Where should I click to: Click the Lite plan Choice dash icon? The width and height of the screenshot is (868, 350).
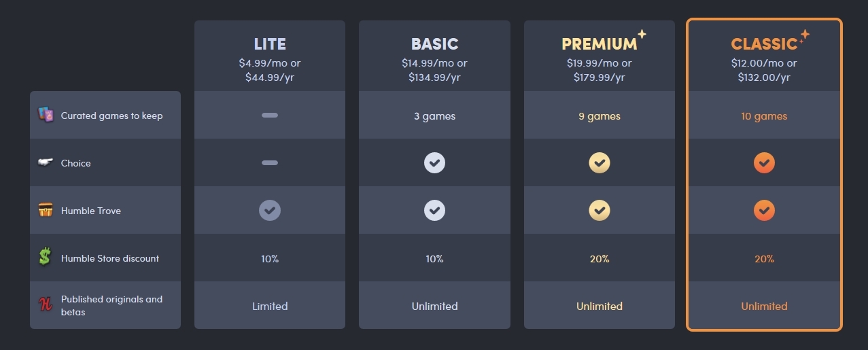point(270,163)
